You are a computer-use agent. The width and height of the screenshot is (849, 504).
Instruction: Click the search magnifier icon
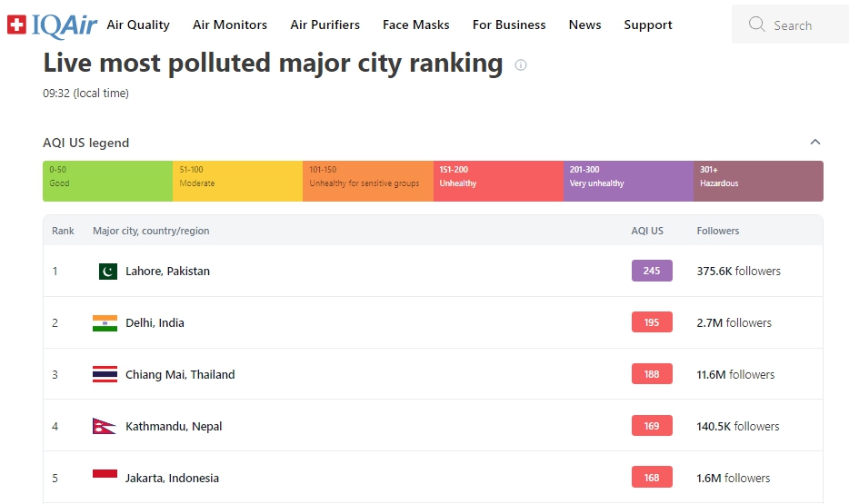click(x=756, y=25)
